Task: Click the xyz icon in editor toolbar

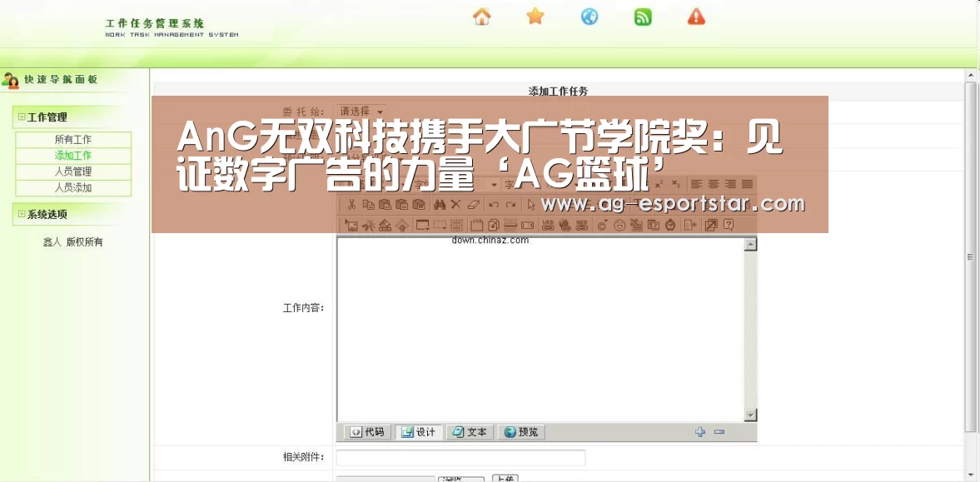Action: click(x=477, y=225)
